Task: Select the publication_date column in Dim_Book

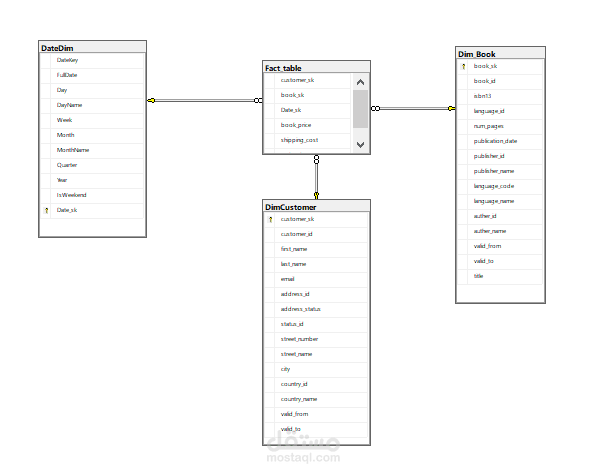Action: 500,141
